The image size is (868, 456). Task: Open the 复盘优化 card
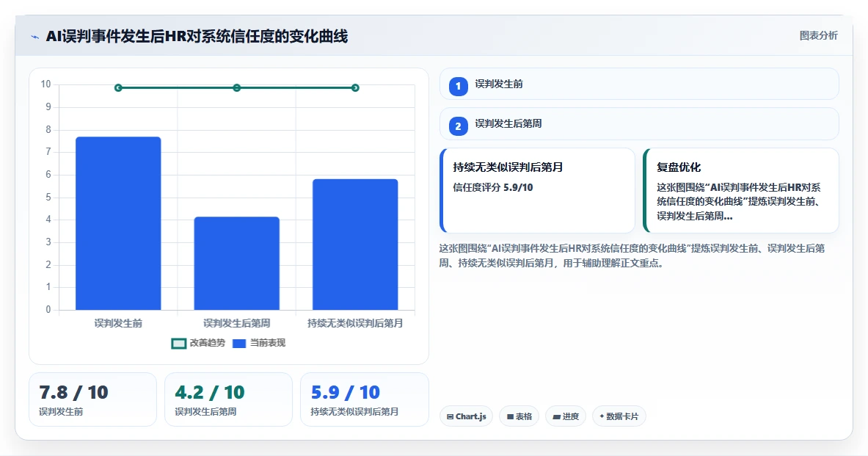(x=740, y=190)
